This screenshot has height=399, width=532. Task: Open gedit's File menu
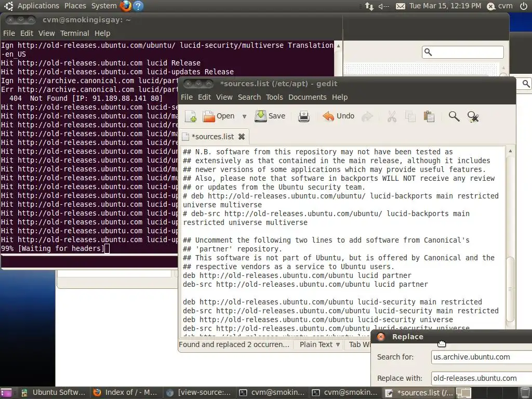(187, 97)
